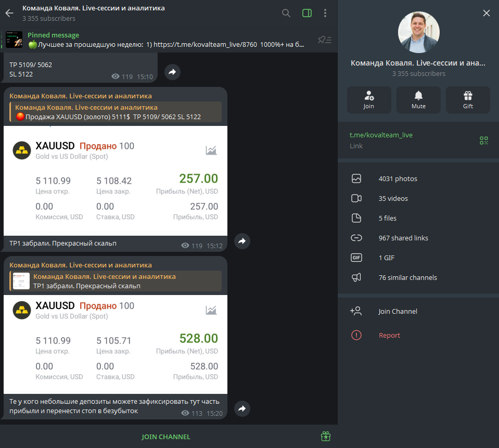Open the 76 similar channels list
499x448 pixels.
pos(418,277)
